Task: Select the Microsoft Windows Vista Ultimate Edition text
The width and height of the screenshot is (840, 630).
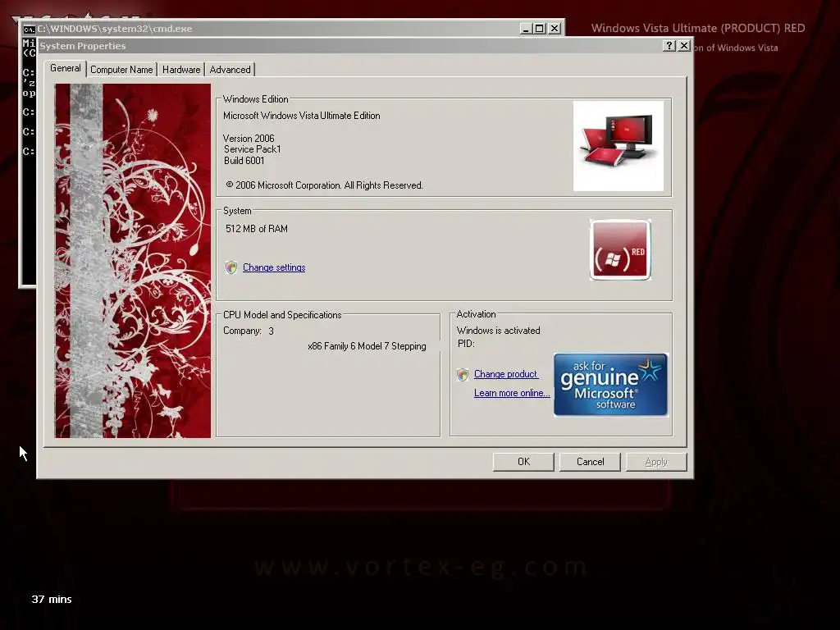Action: (302, 116)
